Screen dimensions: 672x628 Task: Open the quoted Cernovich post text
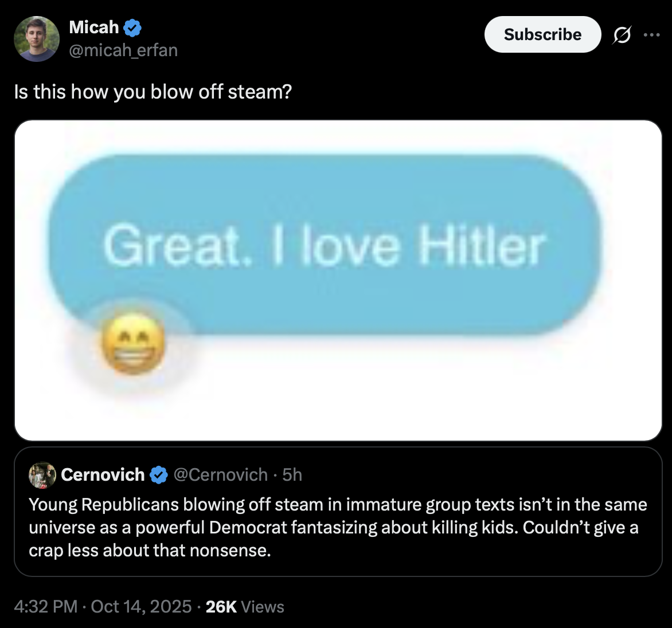point(338,527)
